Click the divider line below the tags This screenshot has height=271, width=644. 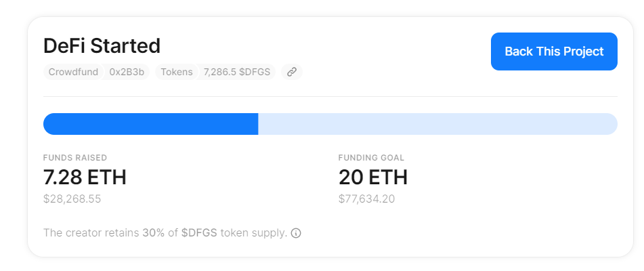330,96
